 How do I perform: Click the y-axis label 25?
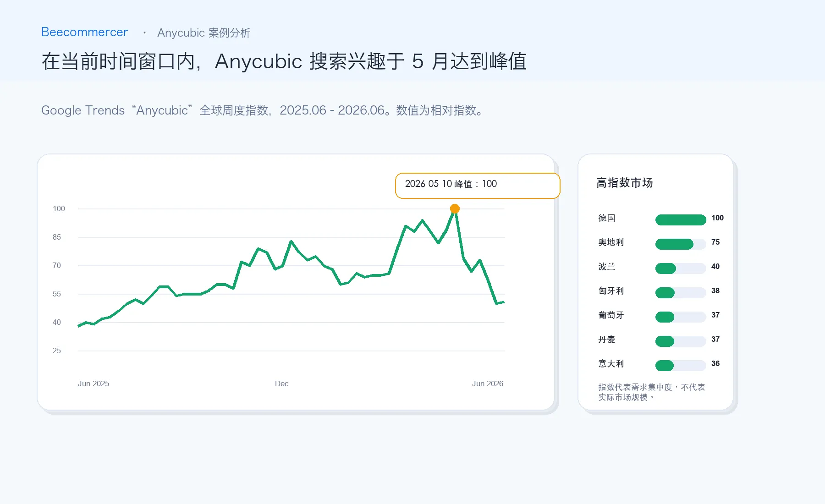tap(56, 351)
